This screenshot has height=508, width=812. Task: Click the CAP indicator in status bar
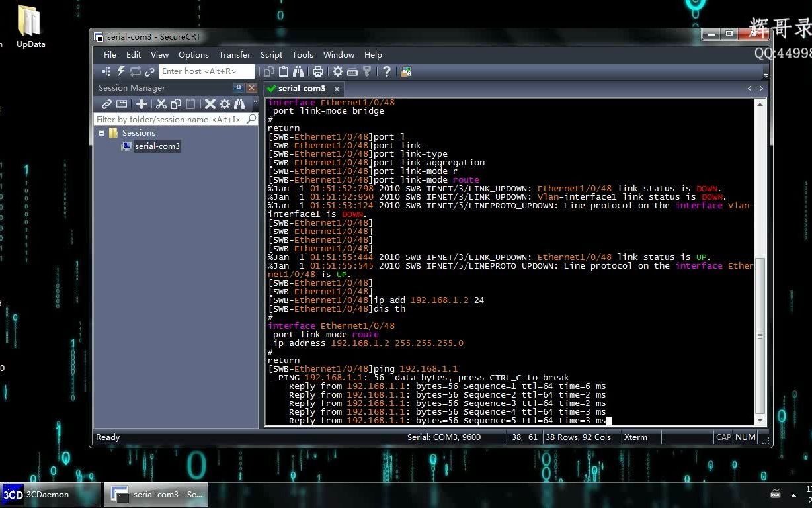[x=723, y=437]
